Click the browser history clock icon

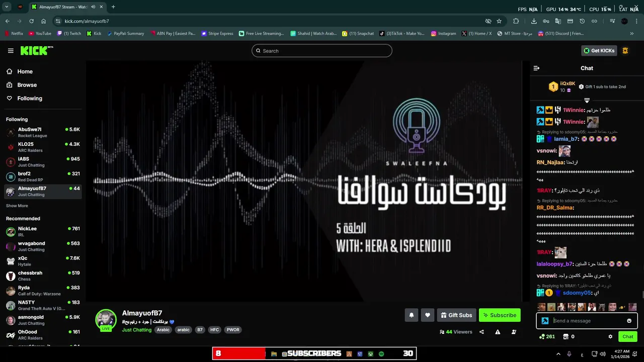coord(582,21)
